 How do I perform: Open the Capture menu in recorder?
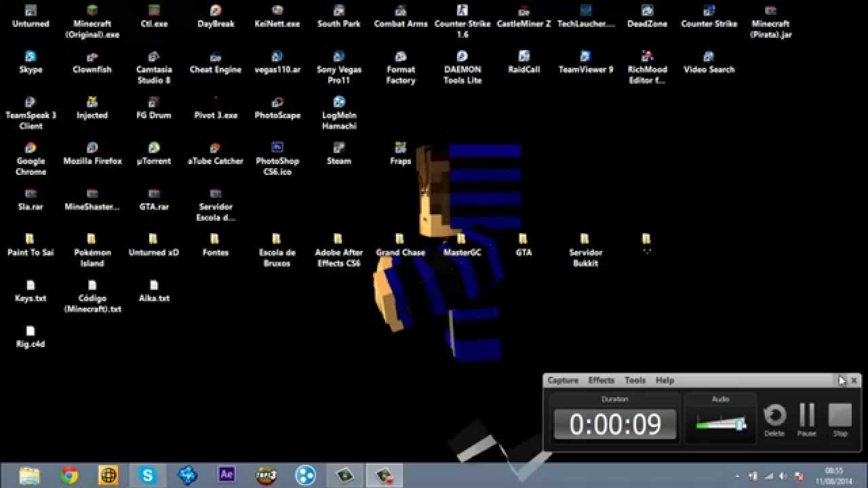(563, 380)
